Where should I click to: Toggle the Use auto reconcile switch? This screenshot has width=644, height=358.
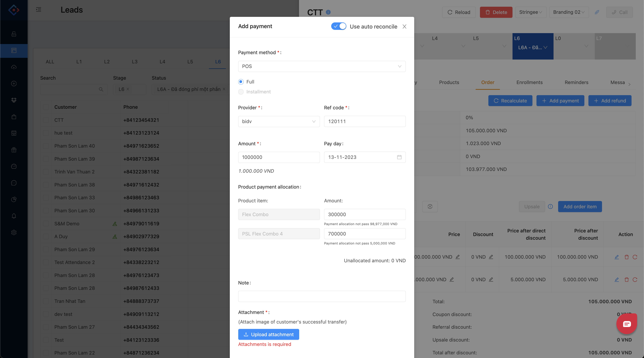coord(338,26)
